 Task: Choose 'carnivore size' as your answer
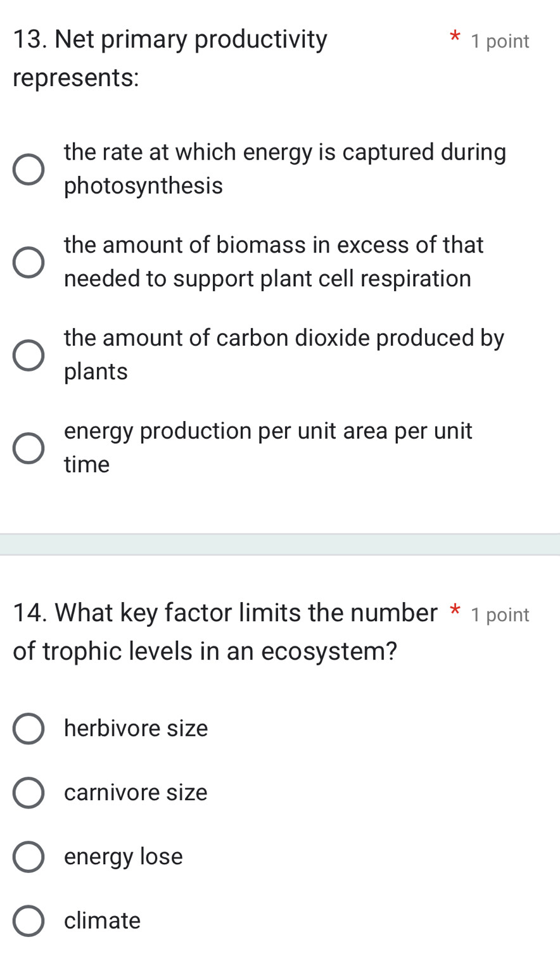tap(28, 792)
